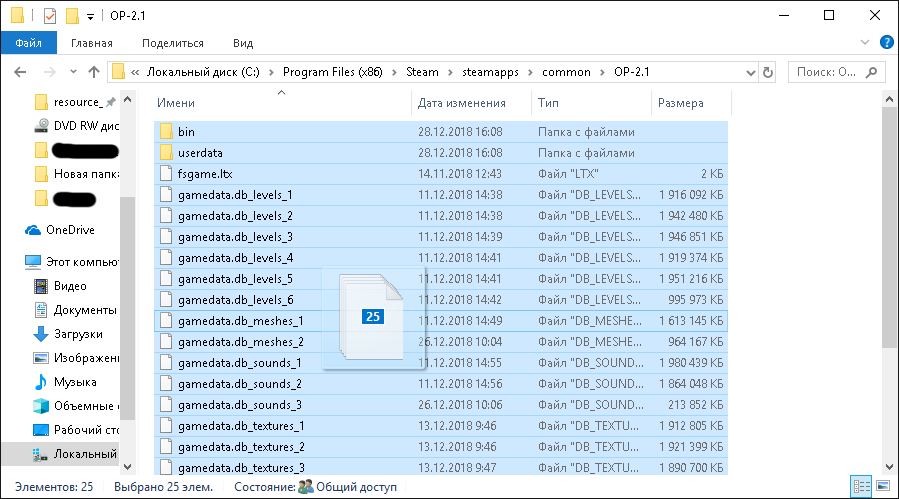Sort by the Тип column header
The height and width of the screenshot is (499, 899).
pos(548,103)
